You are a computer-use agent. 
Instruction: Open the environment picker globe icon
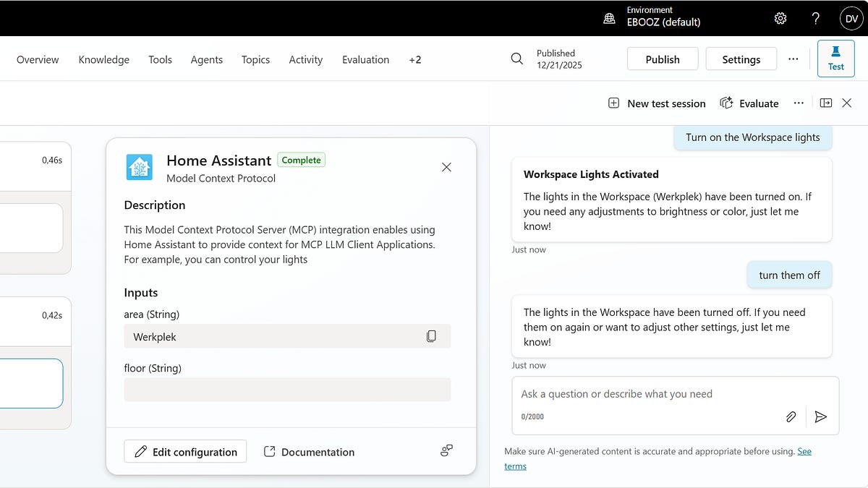[x=610, y=18]
